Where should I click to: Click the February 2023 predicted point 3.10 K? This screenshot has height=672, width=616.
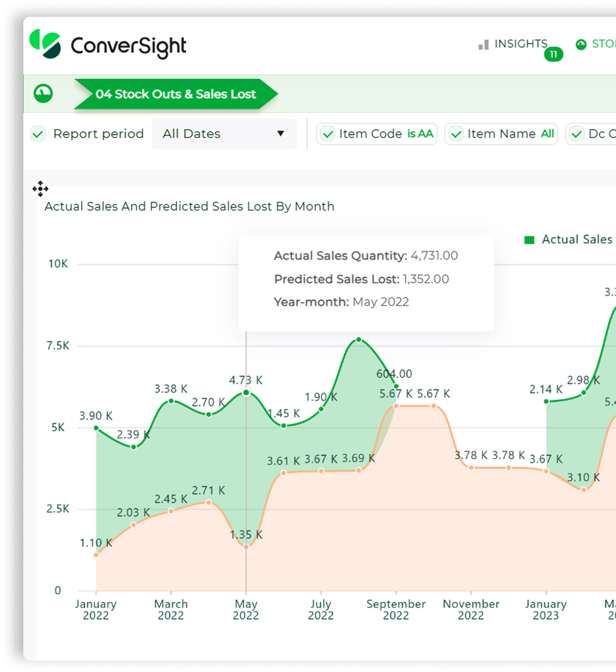(584, 490)
